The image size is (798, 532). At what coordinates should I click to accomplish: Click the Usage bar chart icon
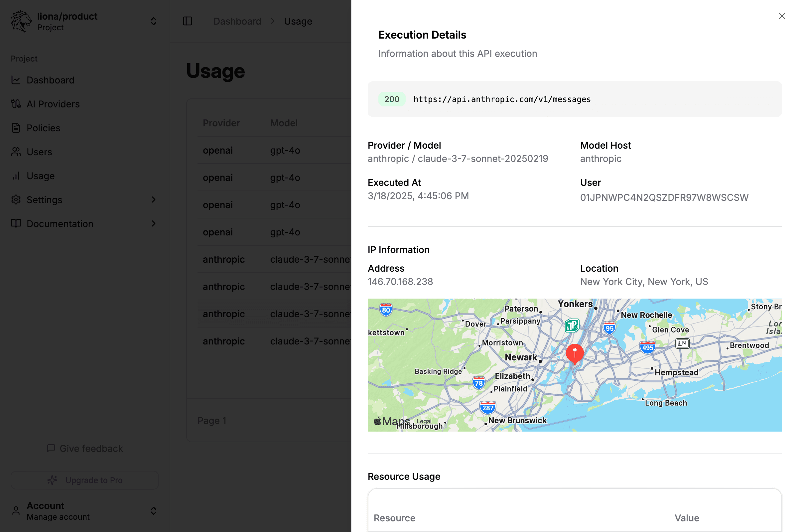point(16,176)
